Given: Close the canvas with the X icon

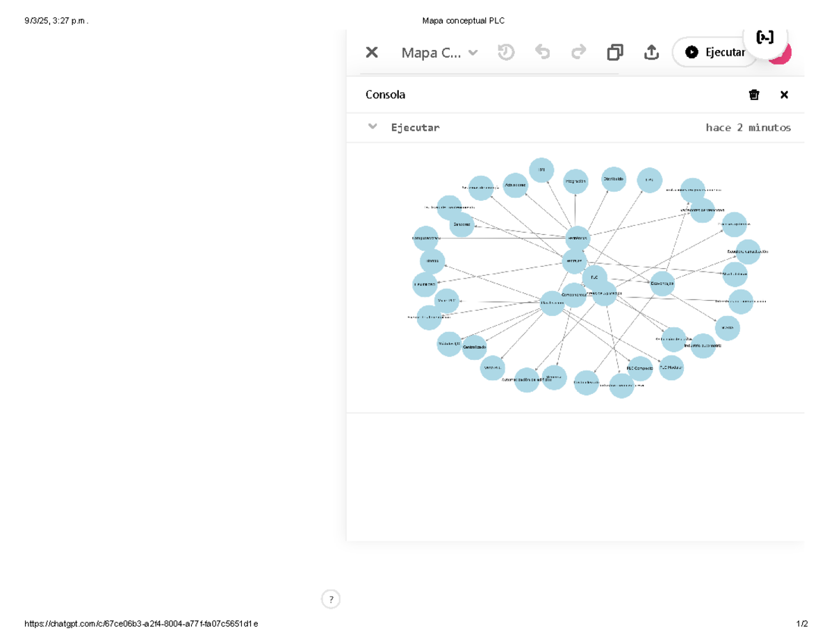Looking at the screenshot, I should click(x=372, y=52).
